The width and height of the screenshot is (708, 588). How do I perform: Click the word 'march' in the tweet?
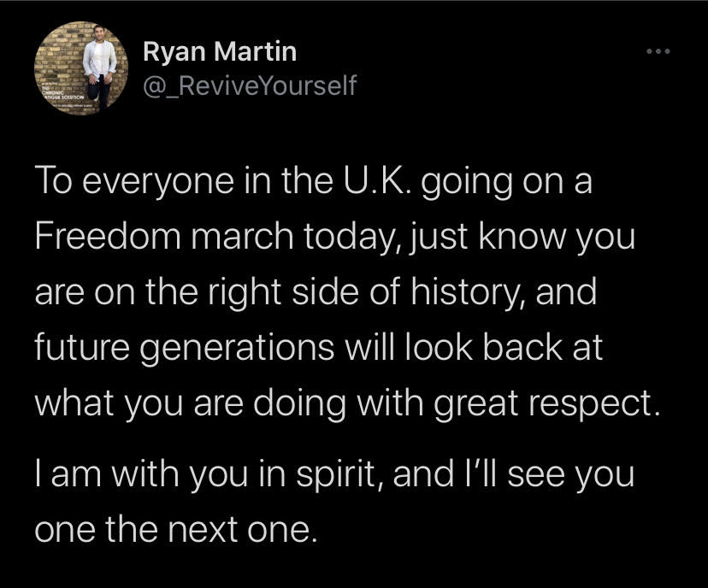click(x=242, y=236)
